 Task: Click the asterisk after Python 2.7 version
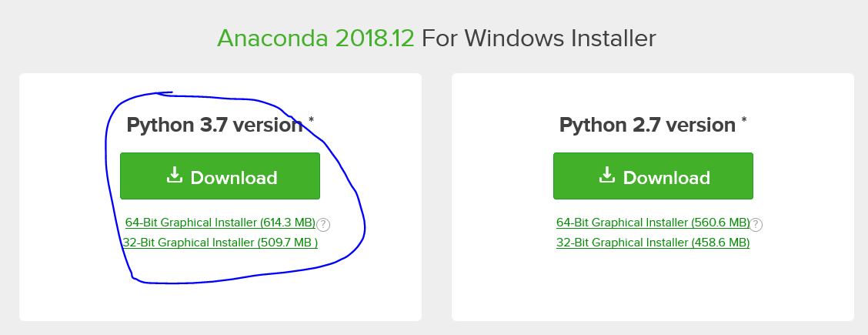coord(744,120)
